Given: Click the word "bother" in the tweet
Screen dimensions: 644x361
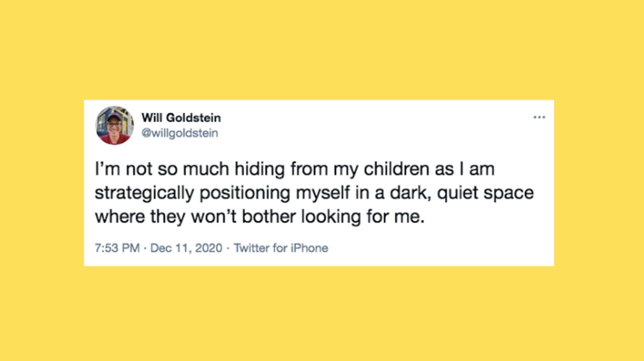Looking at the screenshot, I should (269, 217).
